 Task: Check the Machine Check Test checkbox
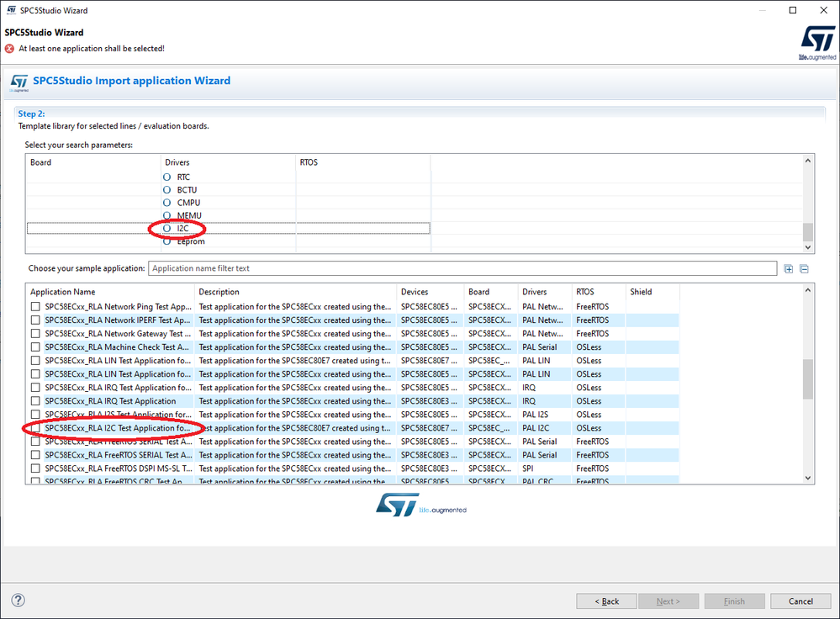35,347
